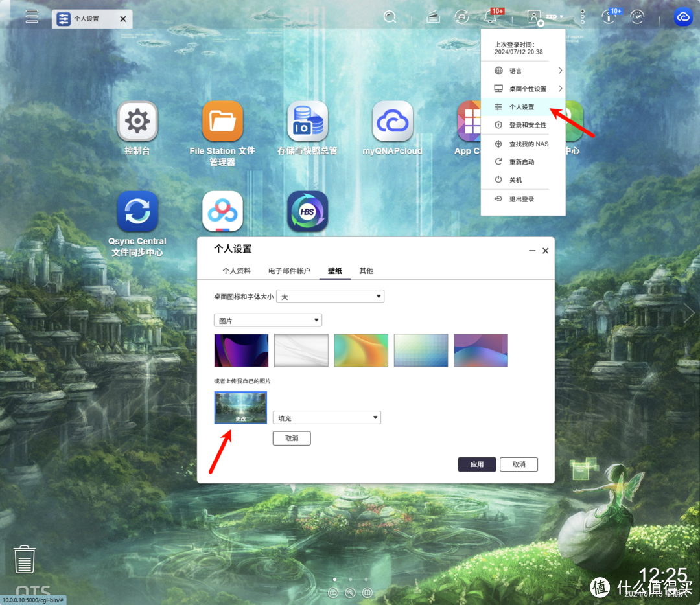Open external devices sync icon
The width and height of the screenshot is (700, 605).
(x=461, y=17)
